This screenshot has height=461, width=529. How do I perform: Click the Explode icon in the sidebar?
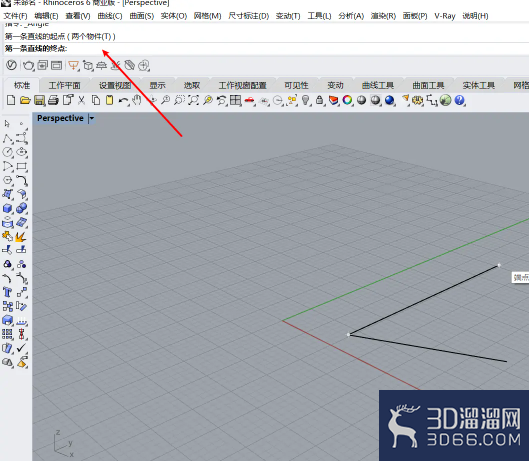click(22, 236)
